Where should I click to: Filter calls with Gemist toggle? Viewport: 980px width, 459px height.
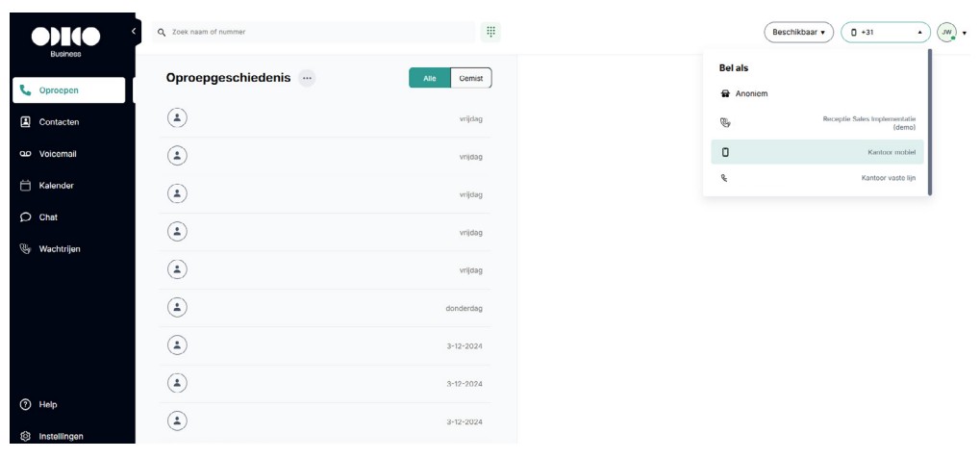click(x=471, y=78)
